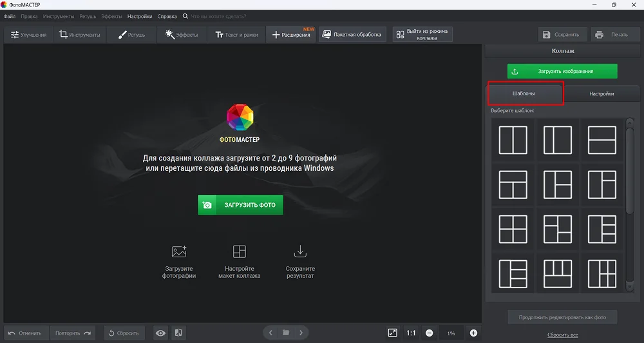This screenshot has height=343, width=644.
Task: Click the search field Что вы хотите сделать
Action: tap(218, 17)
